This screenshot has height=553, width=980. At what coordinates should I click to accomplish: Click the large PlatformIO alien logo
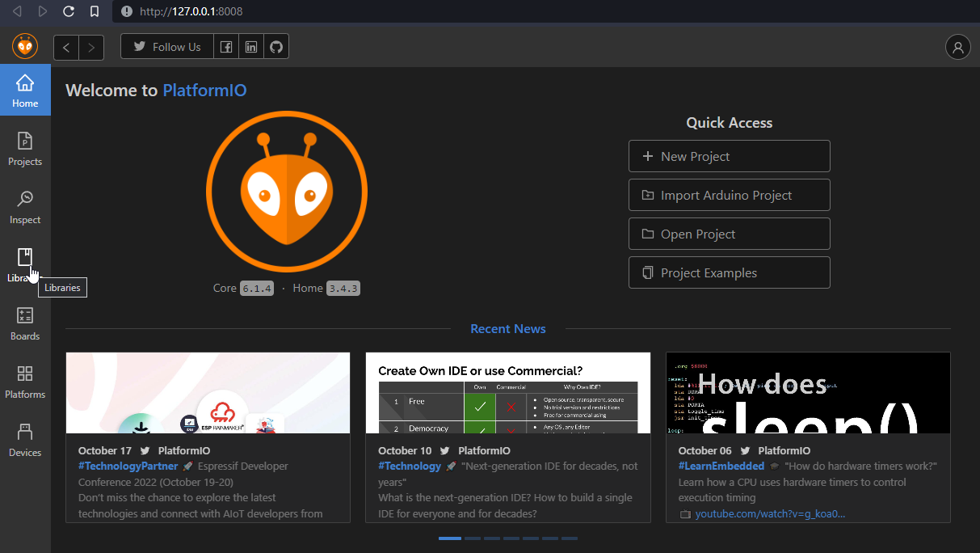(x=287, y=192)
